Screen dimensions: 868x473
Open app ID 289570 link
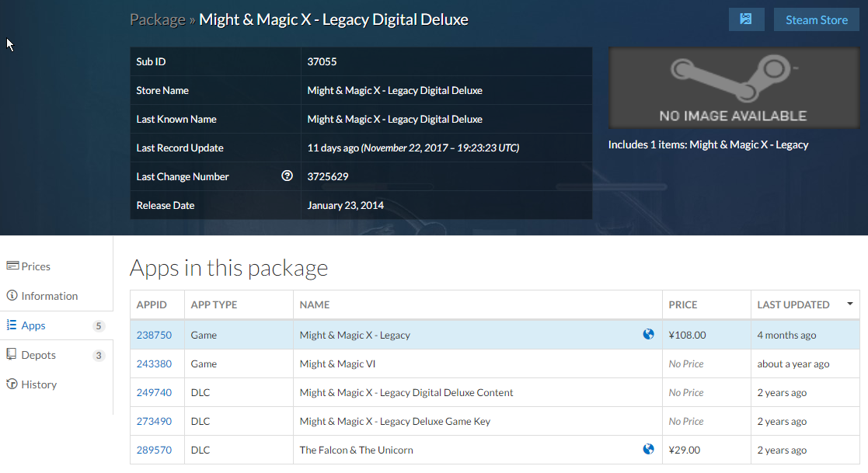(154, 450)
